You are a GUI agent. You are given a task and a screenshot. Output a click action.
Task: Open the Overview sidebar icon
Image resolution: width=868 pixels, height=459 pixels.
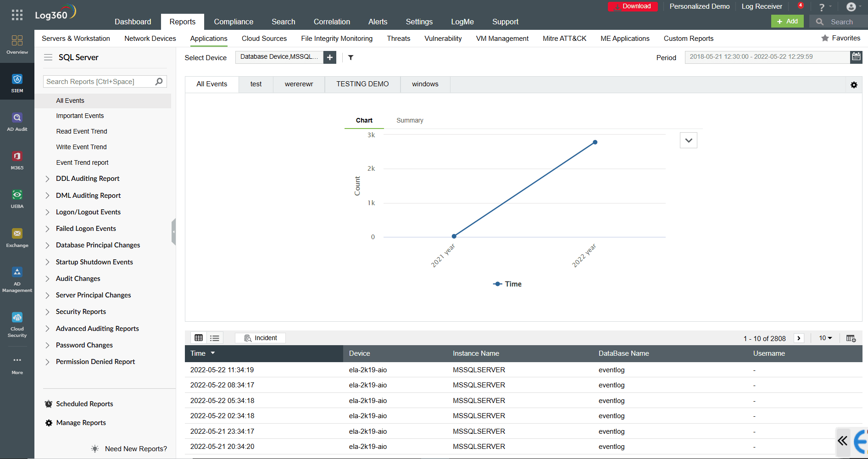pyautogui.click(x=17, y=45)
